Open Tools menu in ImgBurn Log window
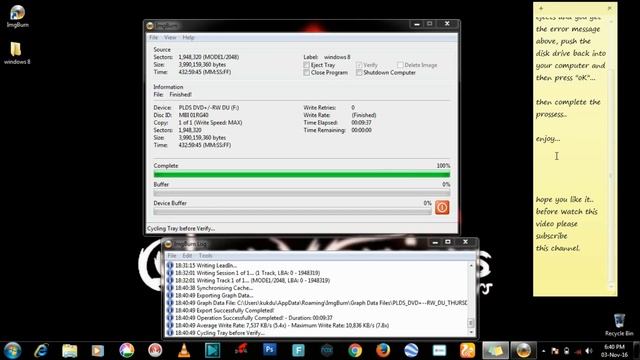640x360 pixels. click(205, 256)
